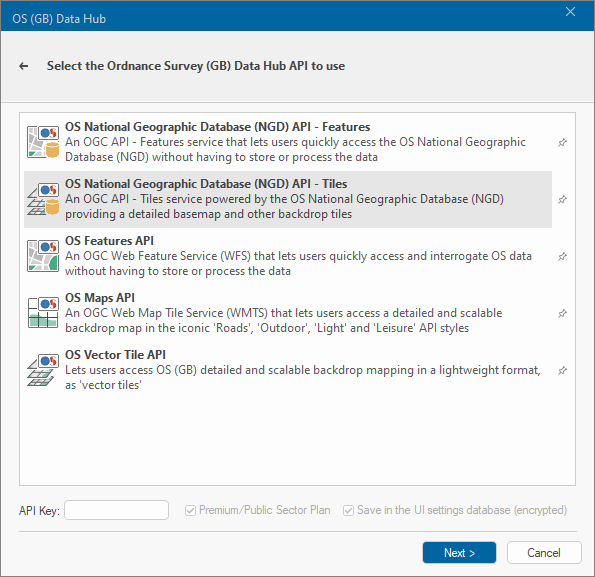The width and height of the screenshot is (595, 577).
Task: Choose the OS Features API title
Action: (x=109, y=241)
